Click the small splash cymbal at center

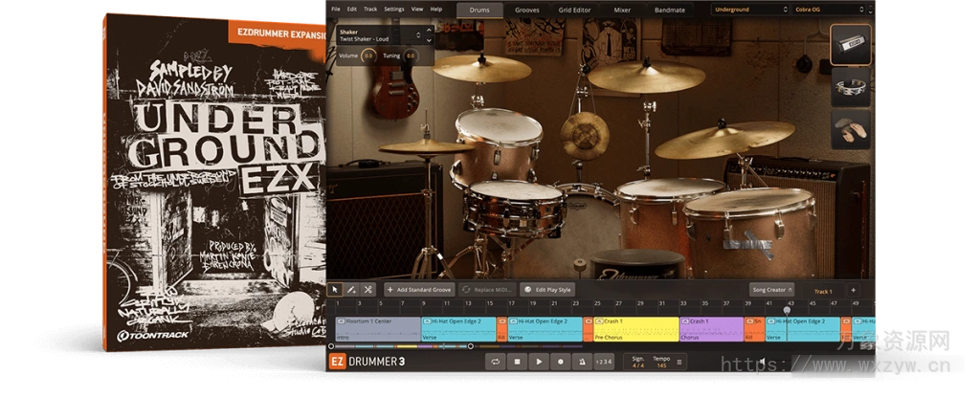tap(585, 136)
